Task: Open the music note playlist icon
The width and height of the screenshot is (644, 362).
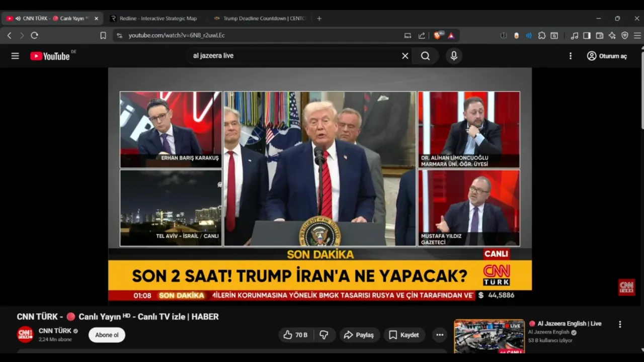Action: click(x=575, y=35)
